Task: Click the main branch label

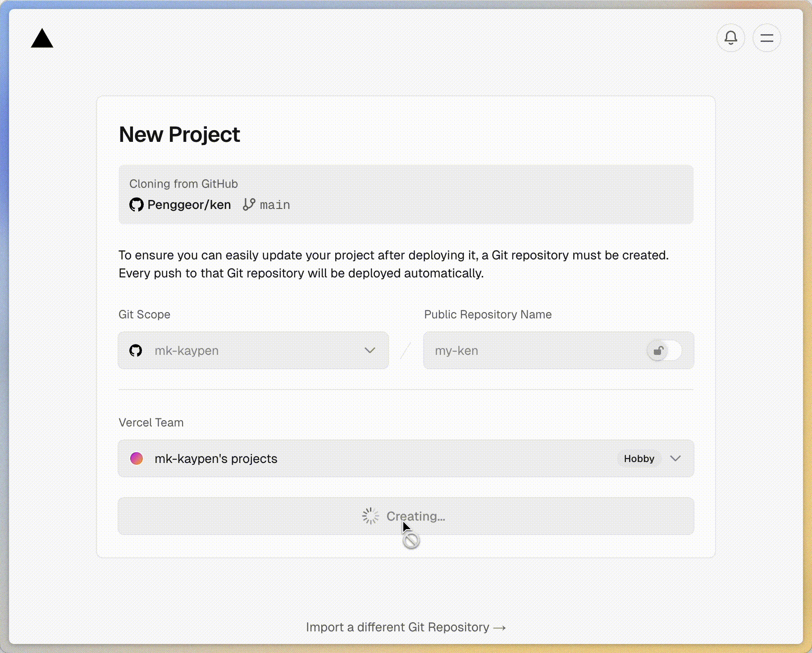Action: [275, 205]
